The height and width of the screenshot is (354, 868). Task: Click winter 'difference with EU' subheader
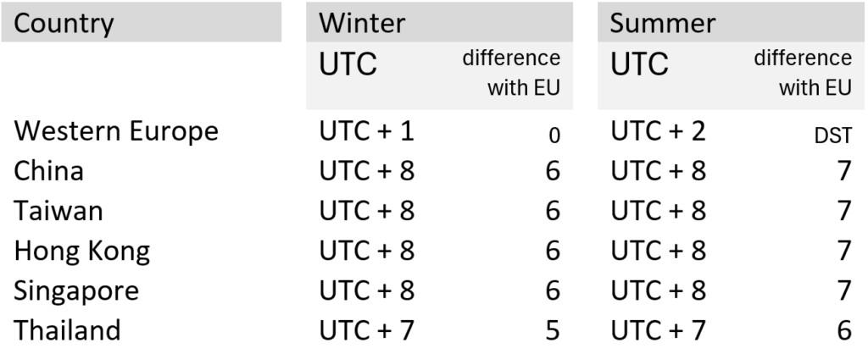pyautogui.click(x=511, y=72)
